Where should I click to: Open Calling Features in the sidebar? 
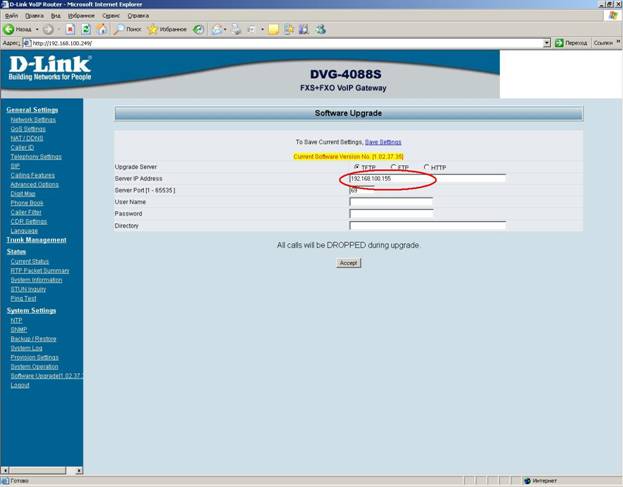coord(33,175)
